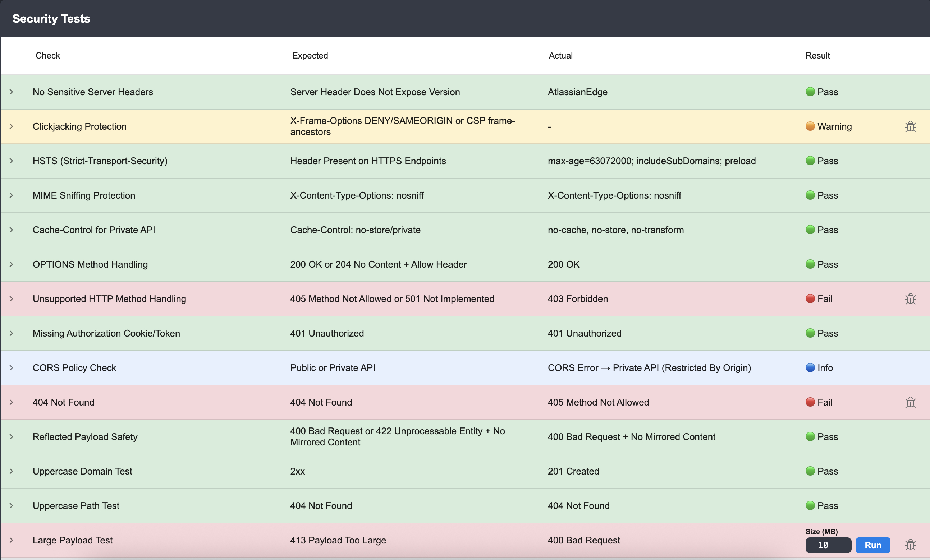
Task: Click the Run button for Large Payload Test
Action: pos(873,545)
